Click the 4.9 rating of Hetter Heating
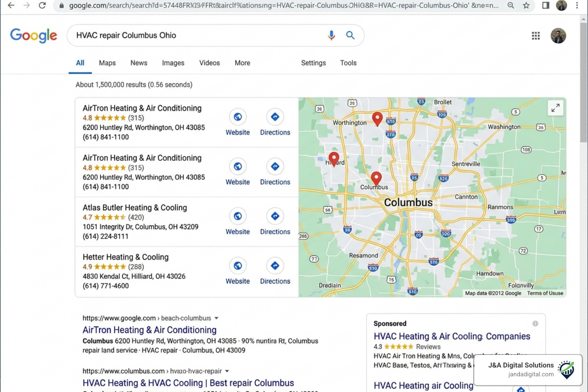The width and height of the screenshot is (588, 392). click(87, 267)
